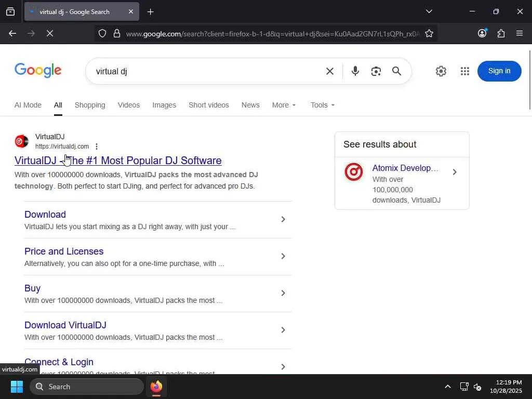The image size is (532, 399).
Task: Open options menu beside virtualdj.com URL
Action: coord(97,147)
